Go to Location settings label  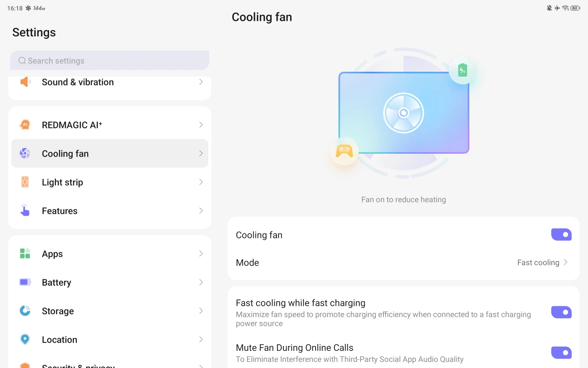60,340
